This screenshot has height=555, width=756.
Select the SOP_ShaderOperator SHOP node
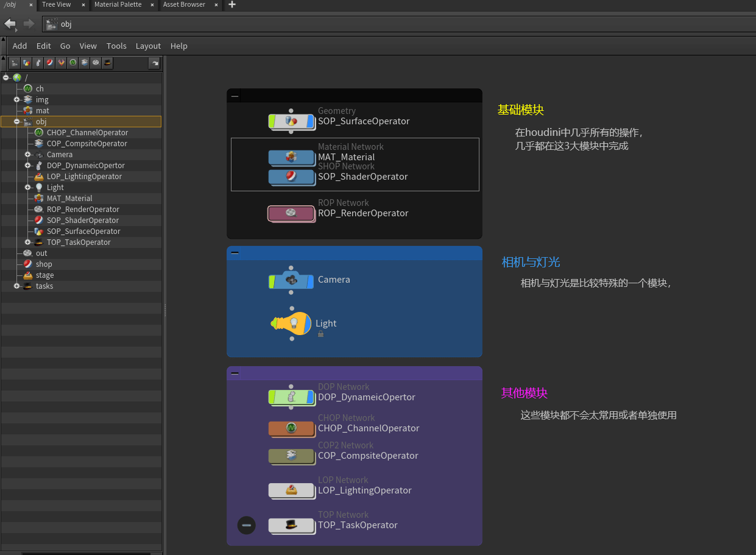click(291, 177)
